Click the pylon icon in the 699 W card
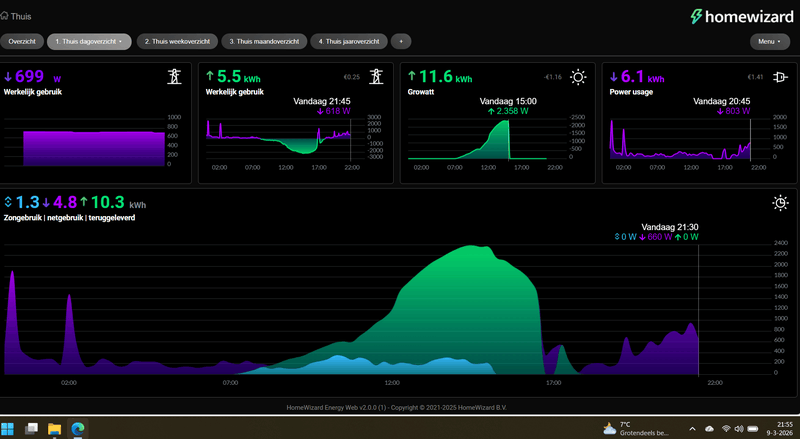800x439 pixels. point(173,77)
